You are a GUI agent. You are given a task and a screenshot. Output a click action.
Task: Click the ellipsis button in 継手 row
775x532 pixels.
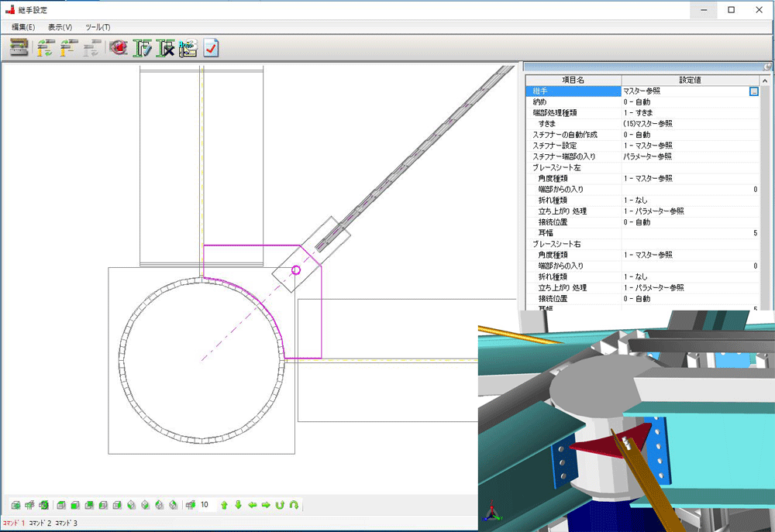tap(753, 91)
